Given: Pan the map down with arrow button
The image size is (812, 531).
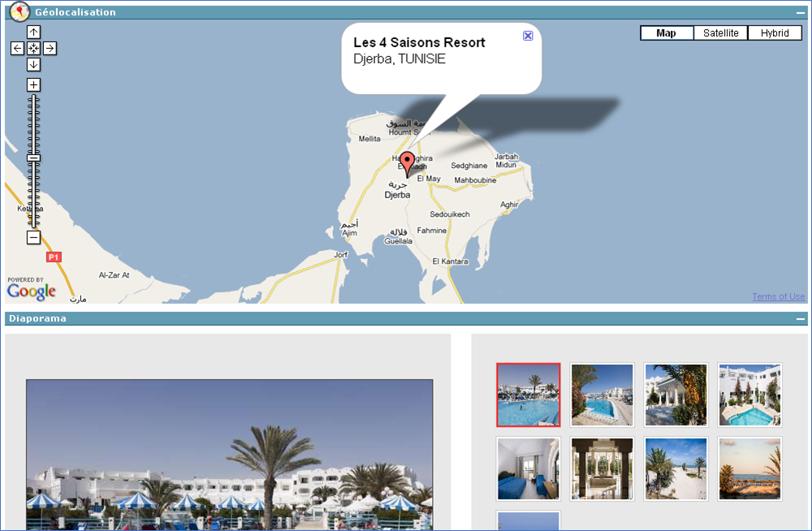Looking at the screenshot, I should (x=33, y=65).
